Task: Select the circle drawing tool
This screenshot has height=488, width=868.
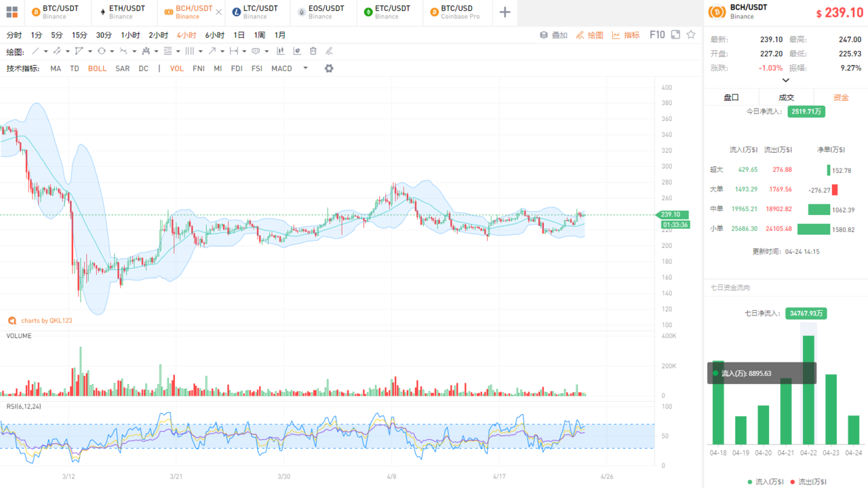Action: click(101, 51)
